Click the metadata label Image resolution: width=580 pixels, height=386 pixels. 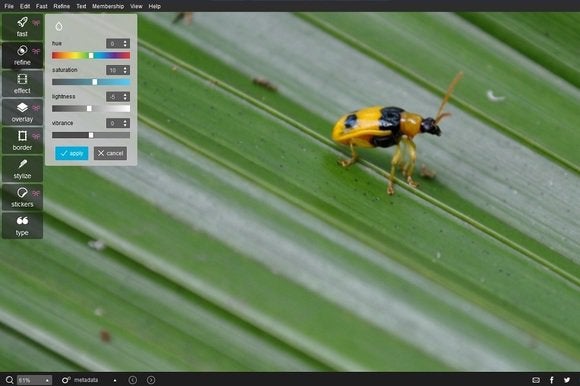tap(86, 380)
